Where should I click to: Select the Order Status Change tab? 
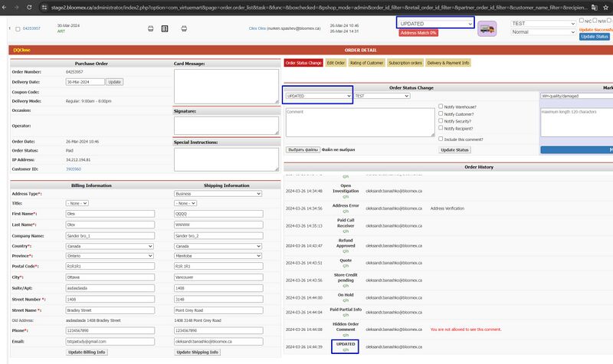point(303,63)
